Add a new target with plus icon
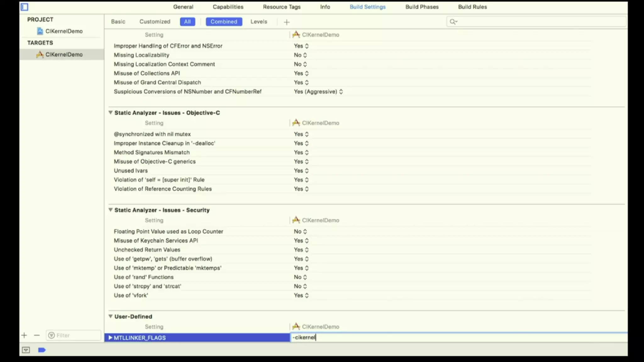This screenshot has width=644, height=362. click(24, 335)
